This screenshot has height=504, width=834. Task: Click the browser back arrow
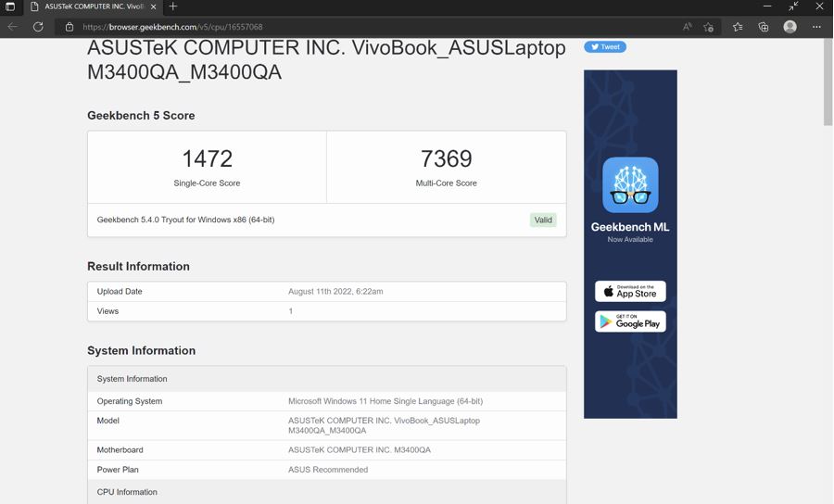[13, 27]
